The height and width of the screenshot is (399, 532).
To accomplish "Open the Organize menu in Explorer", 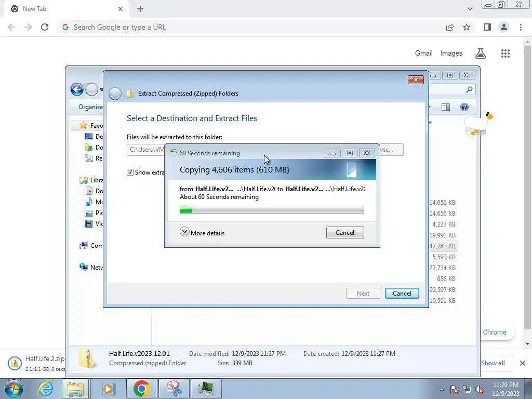I will 90,107.
